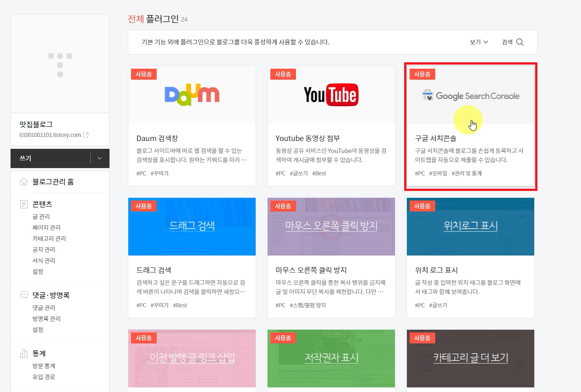Click the 구글 서치콘솔 plugin title
Viewport: 581px width, 392px height.
[x=436, y=138]
